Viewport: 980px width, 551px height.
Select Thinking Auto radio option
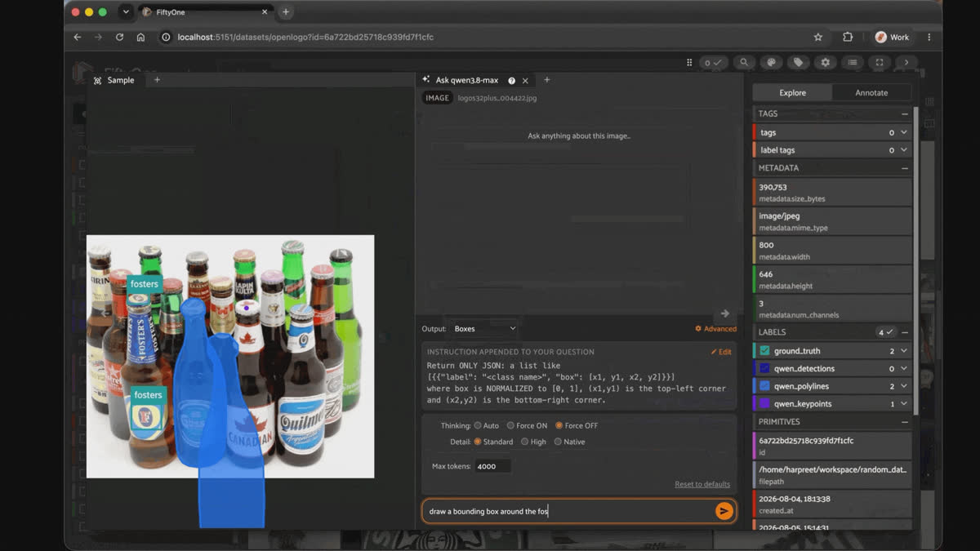pos(479,425)
